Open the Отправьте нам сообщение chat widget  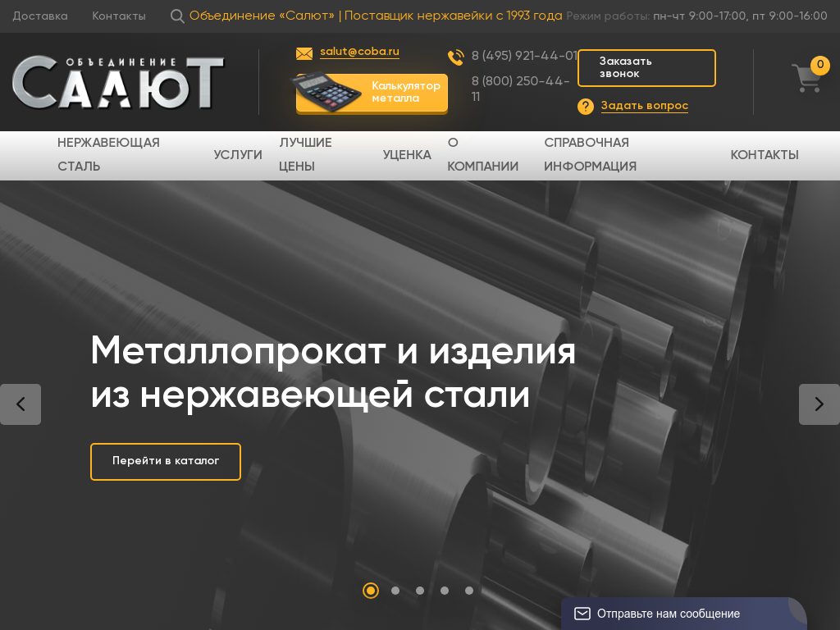coord(684,614)
